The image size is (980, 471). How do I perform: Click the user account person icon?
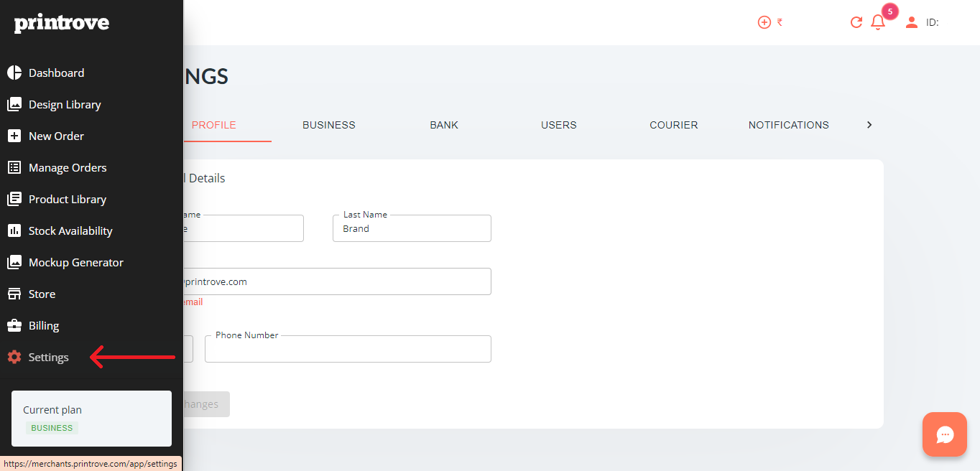(912, 22)
